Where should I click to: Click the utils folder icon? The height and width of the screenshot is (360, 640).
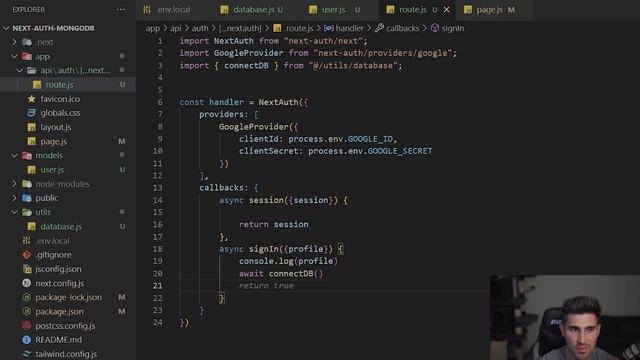tap(27, 212)
